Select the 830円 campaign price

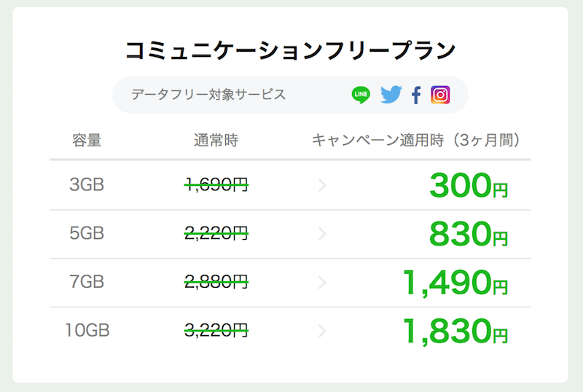coord(468,235)
